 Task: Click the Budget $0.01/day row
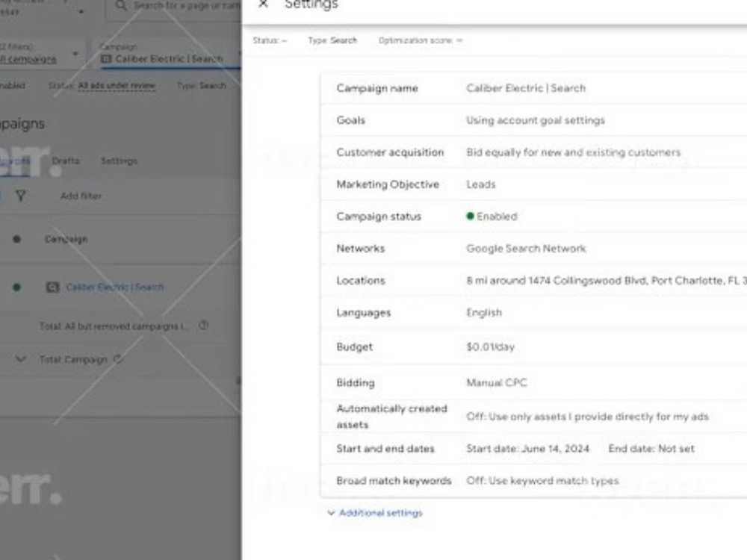[533, 346]
